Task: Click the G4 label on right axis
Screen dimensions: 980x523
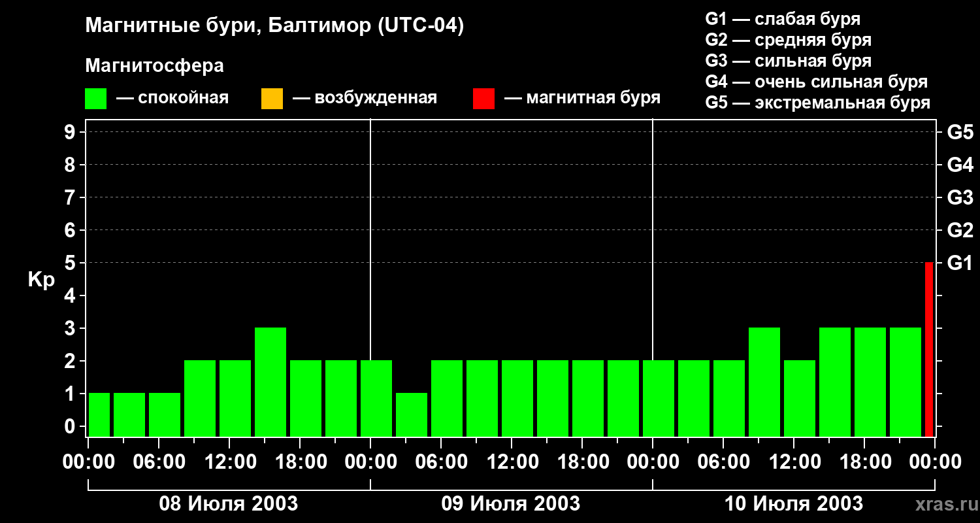Action: pyautogui.click(x=960, y=165)
